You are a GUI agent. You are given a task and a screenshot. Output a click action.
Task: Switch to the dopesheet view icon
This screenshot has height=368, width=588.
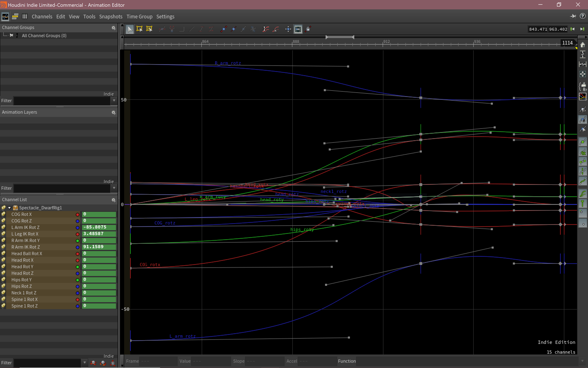[15, 17]
